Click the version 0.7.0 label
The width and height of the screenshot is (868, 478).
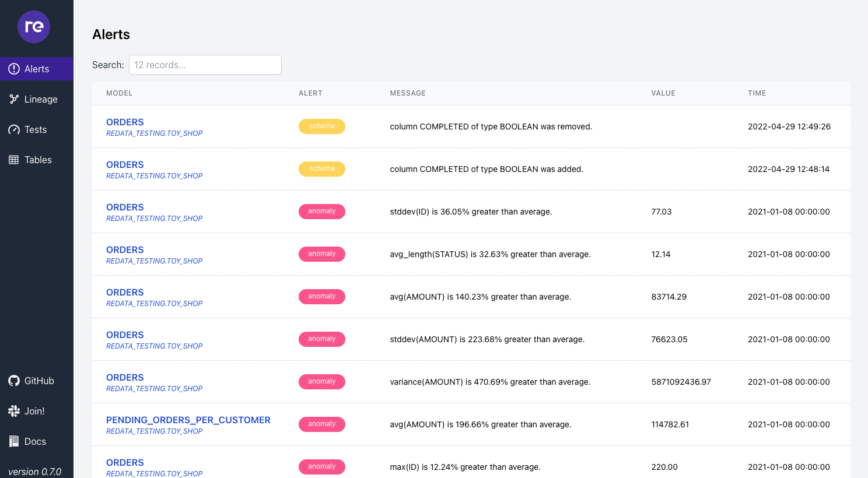[35, 472]
